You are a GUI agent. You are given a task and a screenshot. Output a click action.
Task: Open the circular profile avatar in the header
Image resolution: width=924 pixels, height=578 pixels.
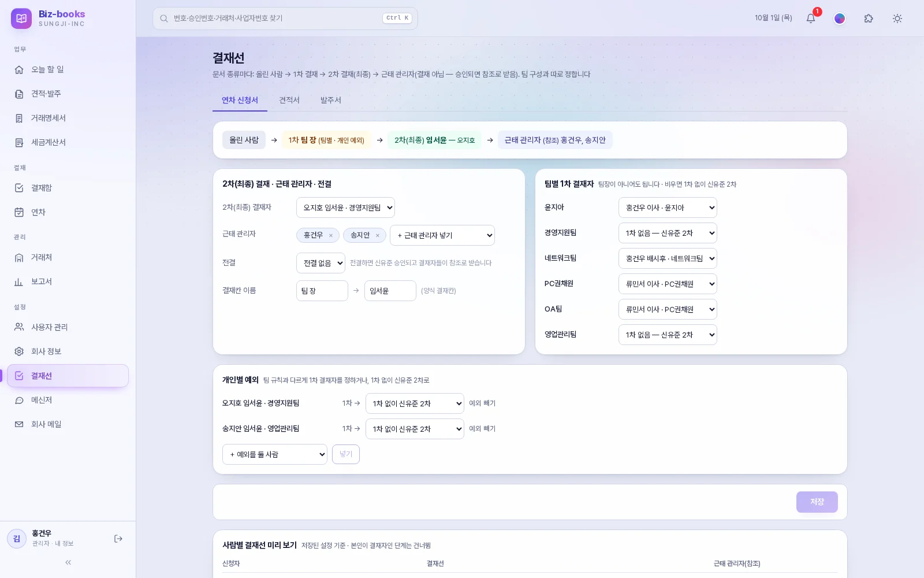point(840,18)
